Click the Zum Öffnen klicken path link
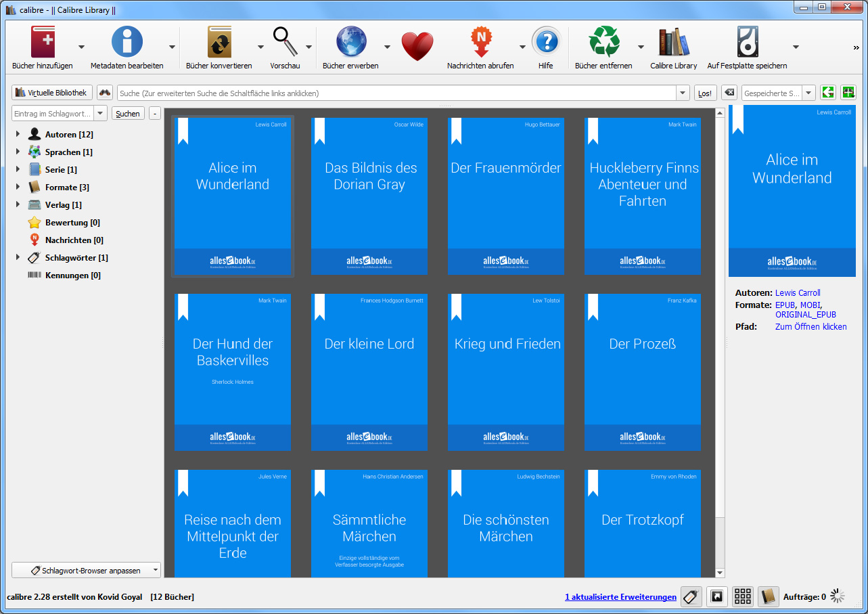Screen dimensions: 868x614 pyautogui.click(x=811, y=327)
